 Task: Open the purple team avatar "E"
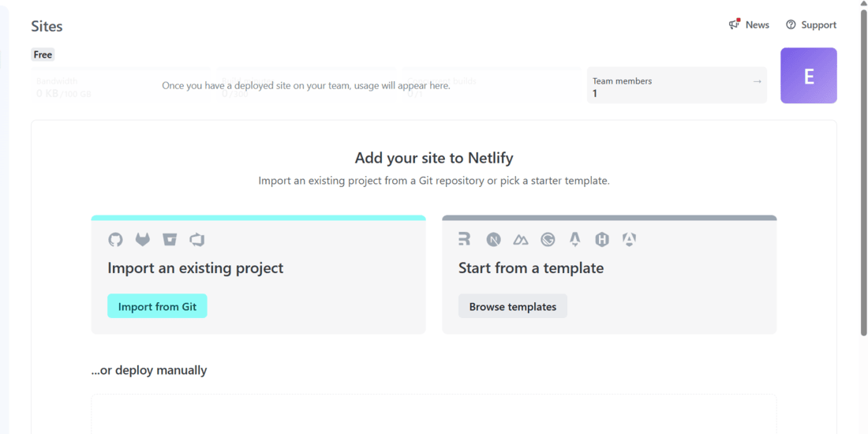tap(808, 76)
